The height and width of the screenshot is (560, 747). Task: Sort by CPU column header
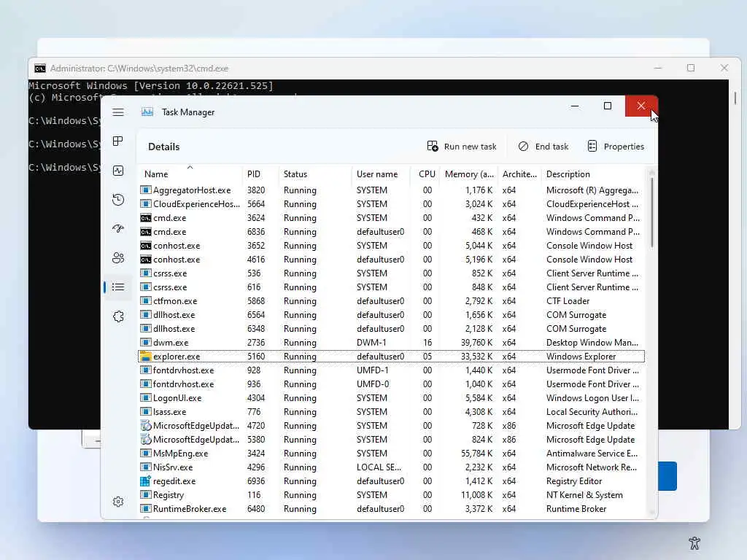425,174
